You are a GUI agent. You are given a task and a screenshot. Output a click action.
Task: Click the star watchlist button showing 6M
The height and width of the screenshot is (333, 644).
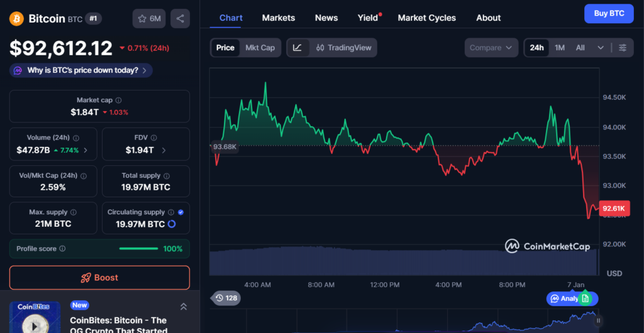(149, 19)
